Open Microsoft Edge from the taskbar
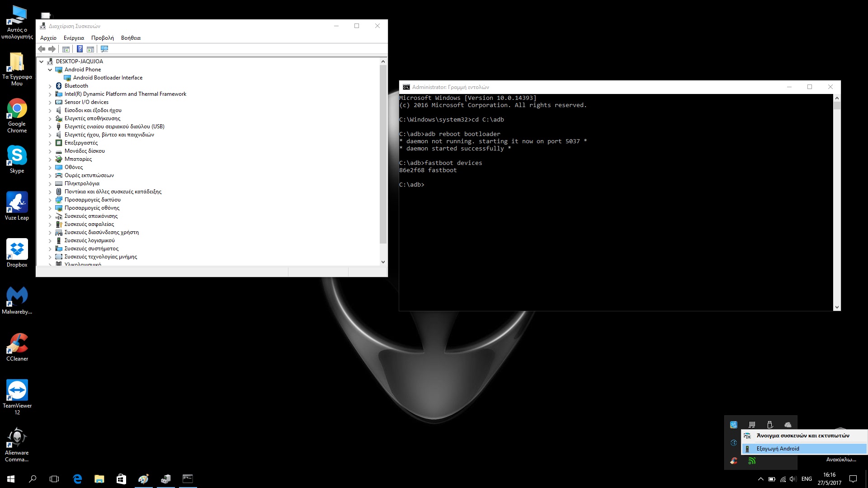 click(77, 479)
